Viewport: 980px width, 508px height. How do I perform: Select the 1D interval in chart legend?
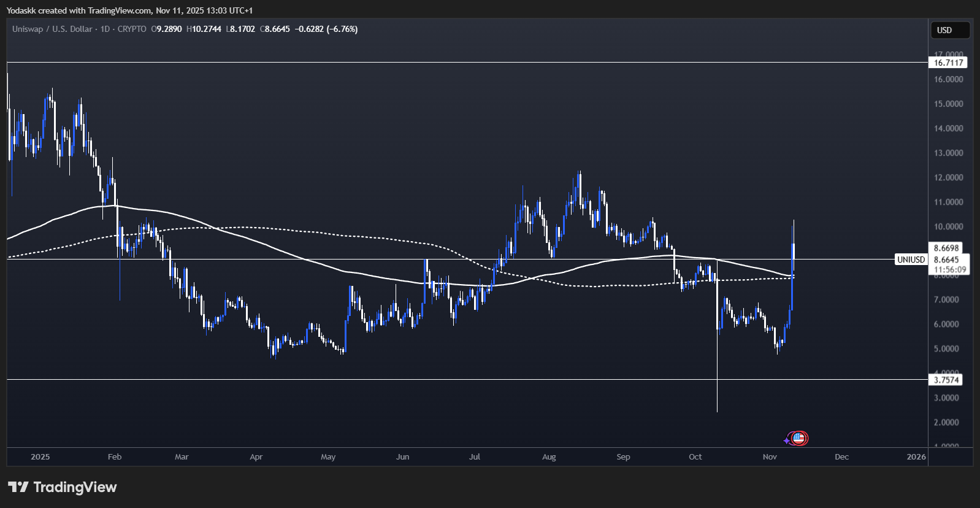pos(105,29)
